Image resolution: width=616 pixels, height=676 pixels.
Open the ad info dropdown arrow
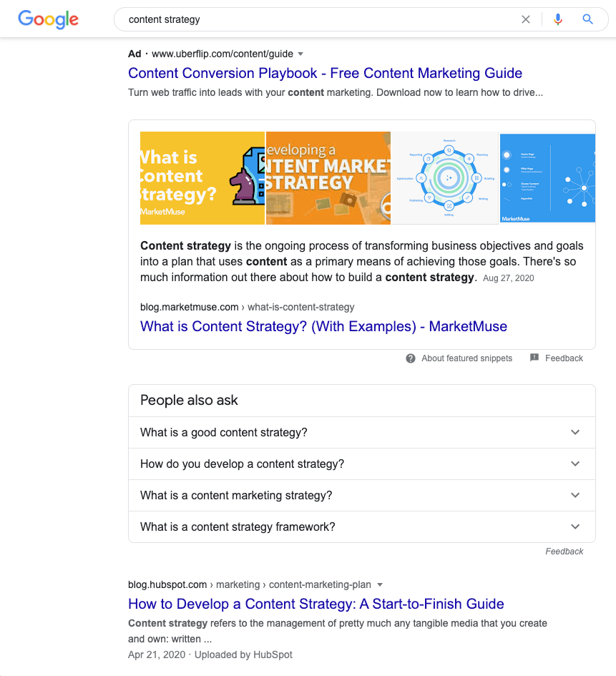300,54
